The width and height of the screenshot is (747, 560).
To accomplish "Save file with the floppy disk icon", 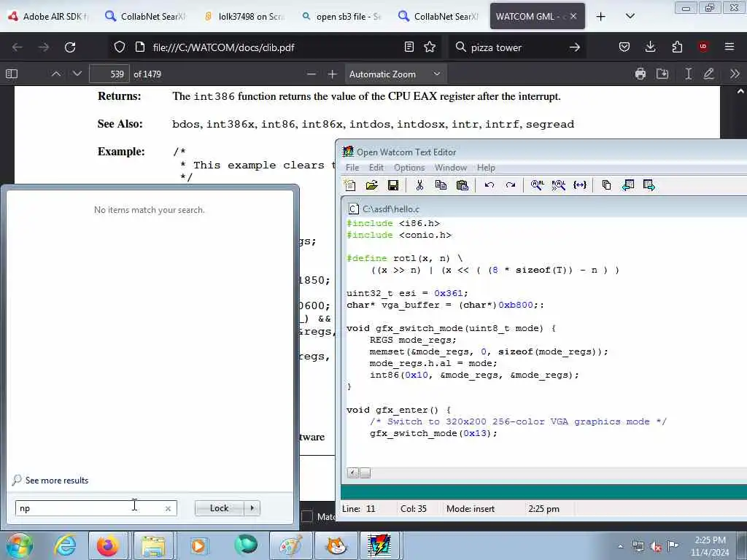I will point(393,185).
